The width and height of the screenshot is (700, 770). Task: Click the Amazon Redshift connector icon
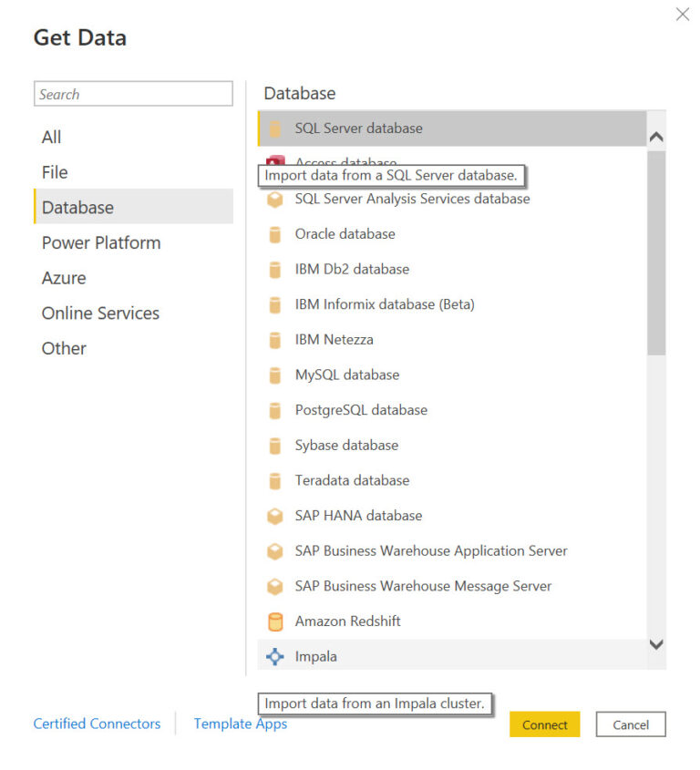click(275, 621)
